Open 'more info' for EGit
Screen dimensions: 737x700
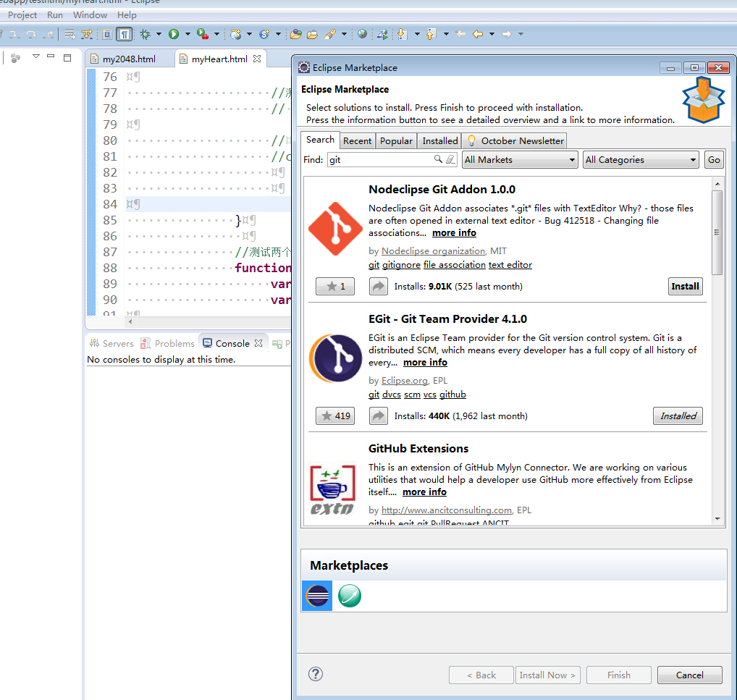pyautogui.click(x=425, y=363)
